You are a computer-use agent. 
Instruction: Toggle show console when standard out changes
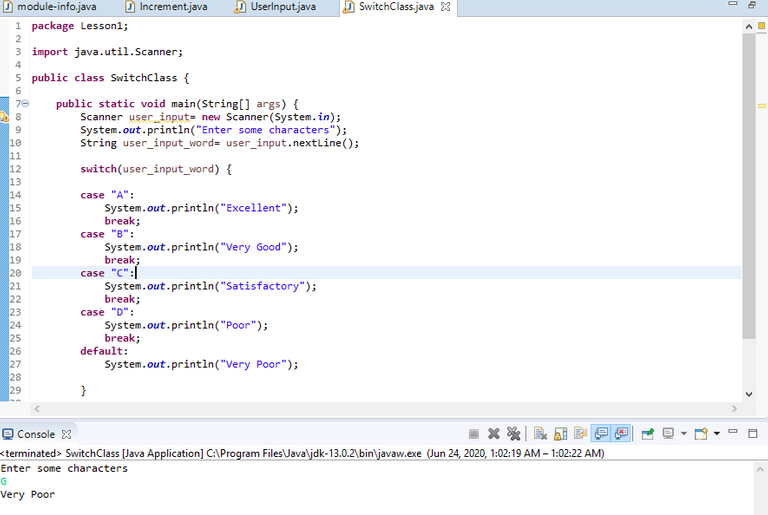pos(601,434)
